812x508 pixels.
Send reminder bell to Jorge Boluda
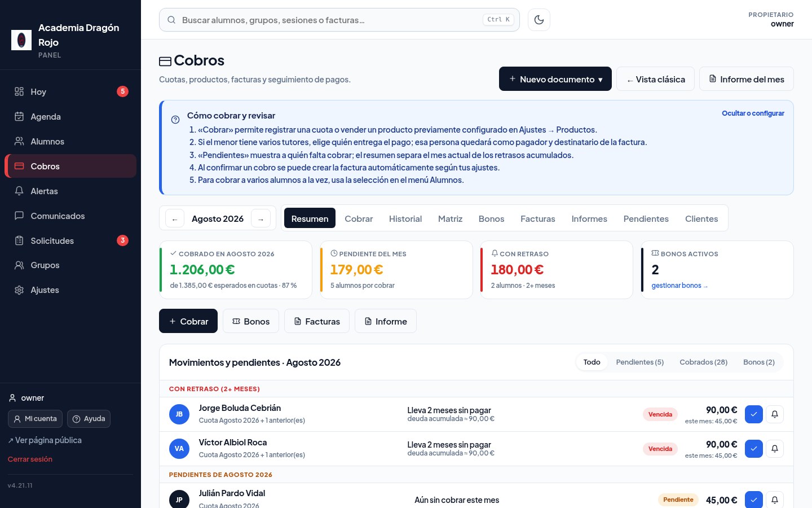775,414
